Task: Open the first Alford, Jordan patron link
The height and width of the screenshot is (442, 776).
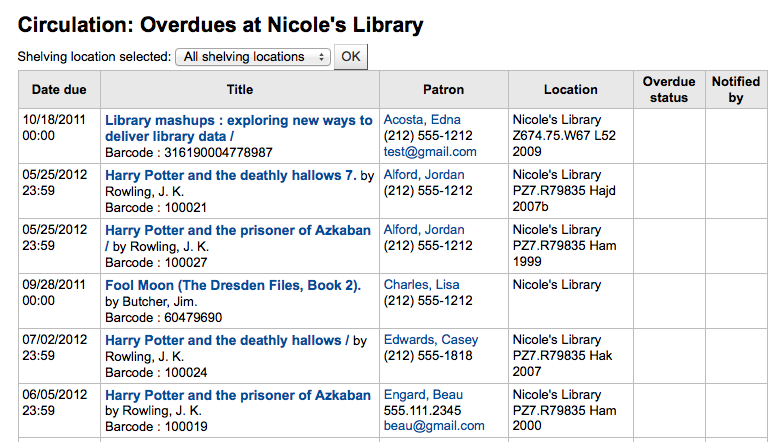Action: 424,175
